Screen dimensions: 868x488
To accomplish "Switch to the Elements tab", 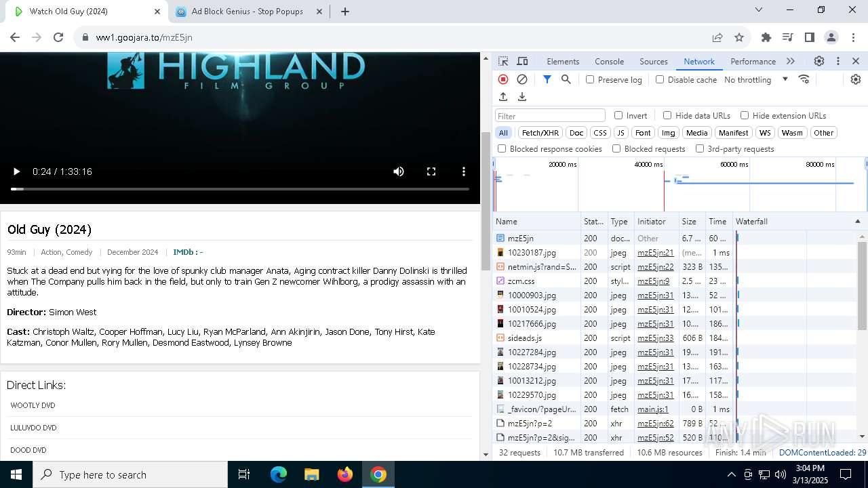I will pos(563,61).
